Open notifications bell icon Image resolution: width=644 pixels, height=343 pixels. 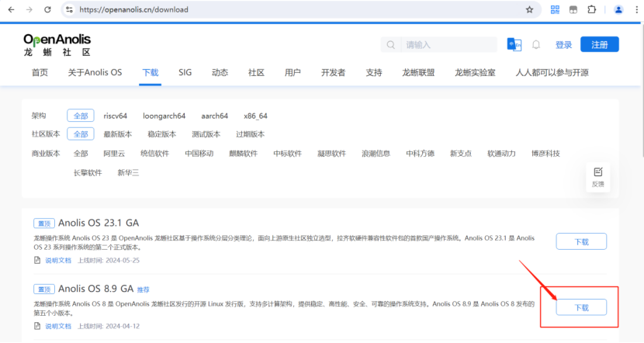pyautogui.click(x=536, y=45)
